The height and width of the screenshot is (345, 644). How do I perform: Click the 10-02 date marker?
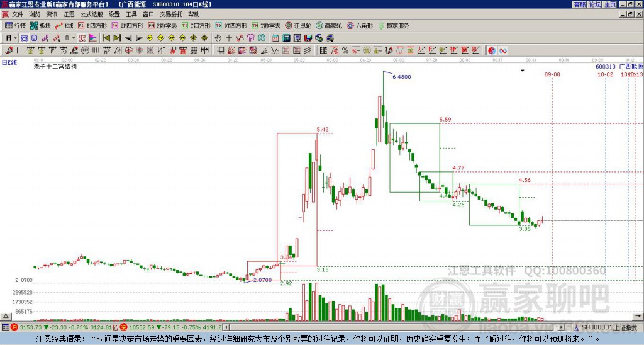click(605, 74)
